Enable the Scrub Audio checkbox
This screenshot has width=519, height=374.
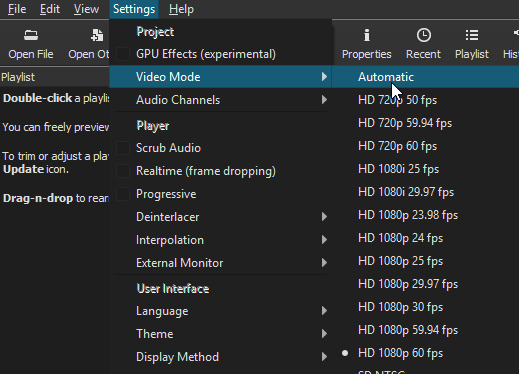point(123,148)
